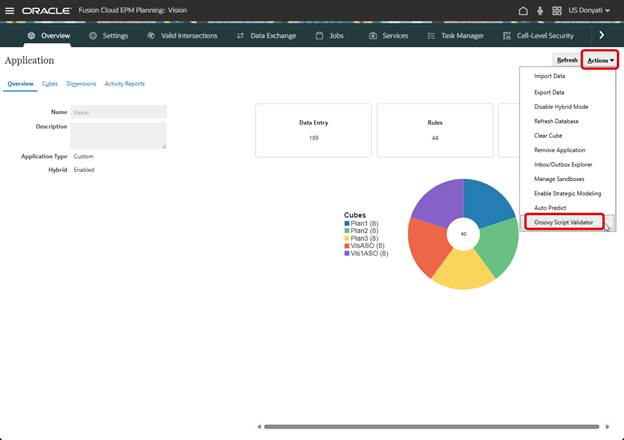Toggle the Actions dropdown button
Screen dimensions: 624x440
(x=601, y=60)
